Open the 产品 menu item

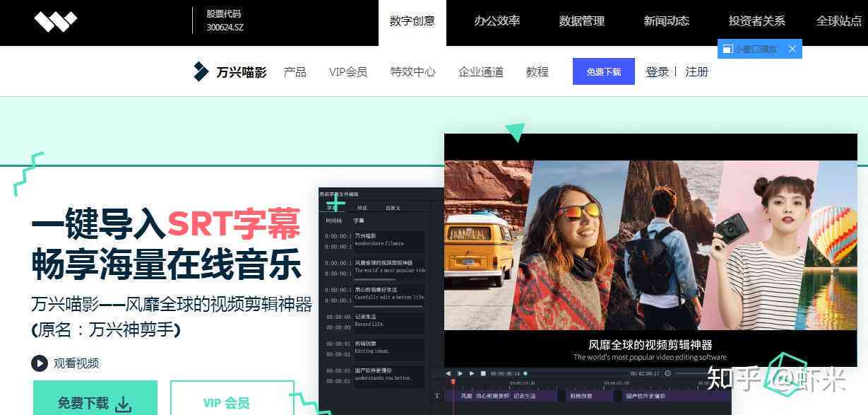pyautogui.click(x=295, y=71)
